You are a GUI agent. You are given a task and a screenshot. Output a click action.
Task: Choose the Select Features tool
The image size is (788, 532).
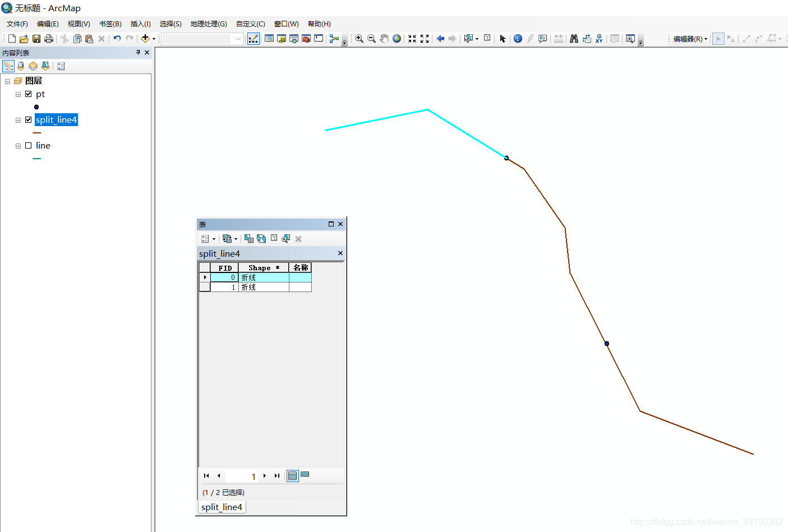(x=468, y=39)
